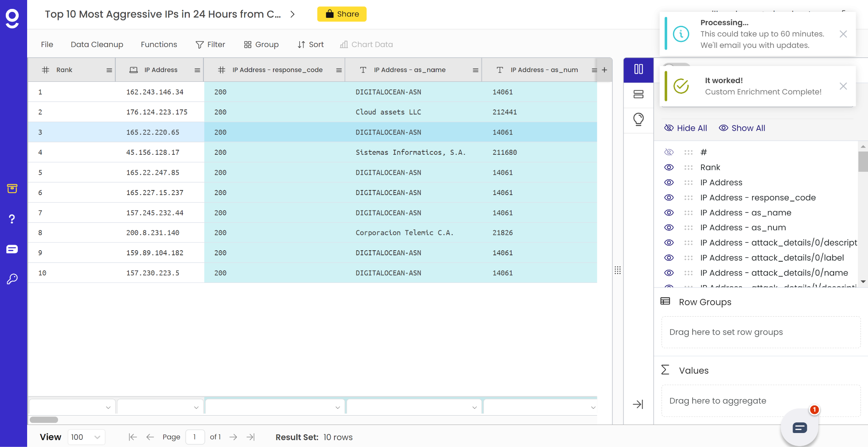
Task: Collapse the side panel with arrow icon
Action: [x=638, y=404]
